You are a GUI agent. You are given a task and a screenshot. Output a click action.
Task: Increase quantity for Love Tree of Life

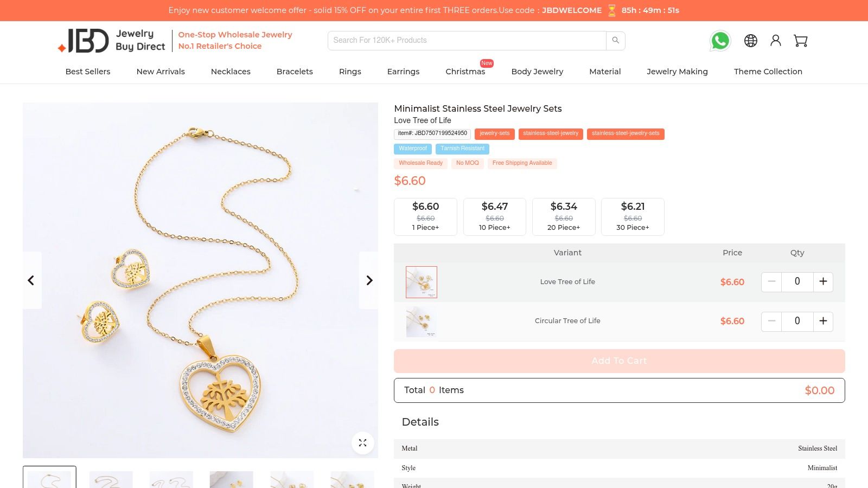823,282
